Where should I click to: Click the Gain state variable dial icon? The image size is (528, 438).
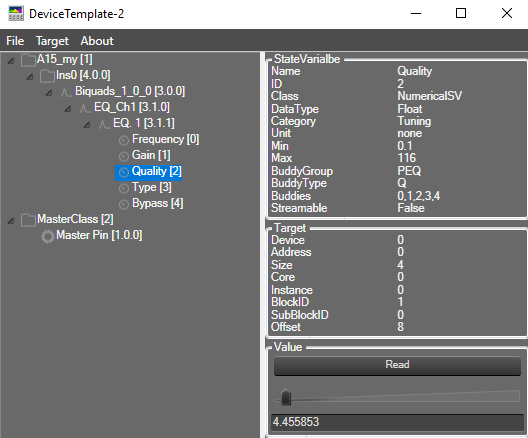click(124, 156)
